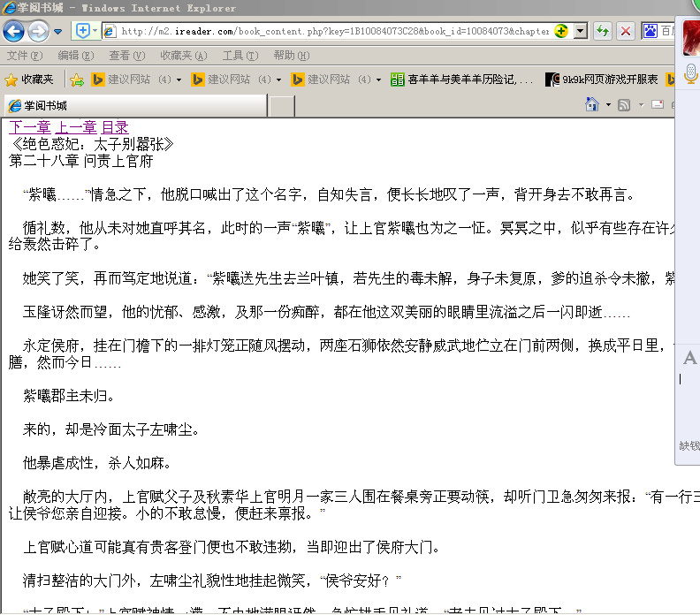
Task: Open the 目录 table of contents link
Action: pyautogui.click(x=115, y=127)
